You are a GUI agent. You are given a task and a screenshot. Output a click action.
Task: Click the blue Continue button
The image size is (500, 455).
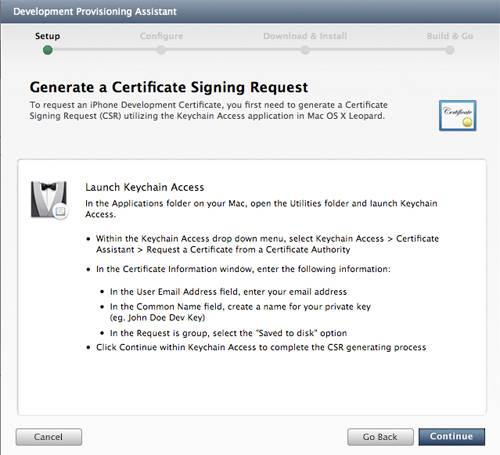pyautogui.click(x=452, y=437)
